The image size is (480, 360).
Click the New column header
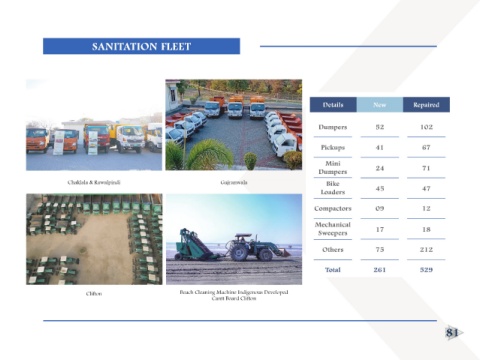coord(380,105)
